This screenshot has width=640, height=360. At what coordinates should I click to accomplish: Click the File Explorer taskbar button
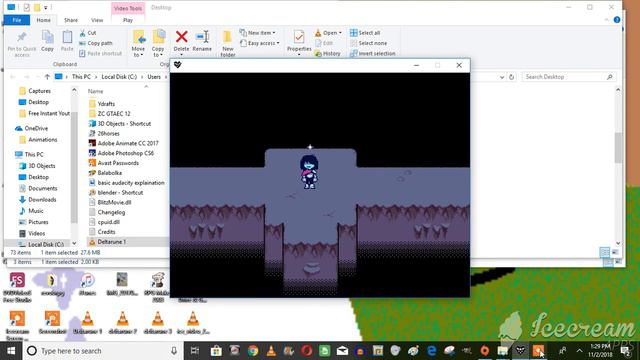[x=502, y=351]
